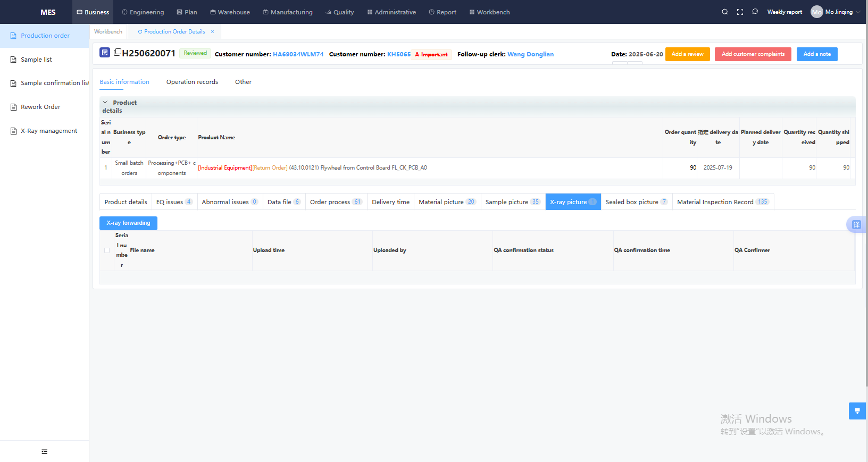This screenshot has width=868, height=462.
Task: Open the Sealed box picture tab
Action: pos(636,202)
